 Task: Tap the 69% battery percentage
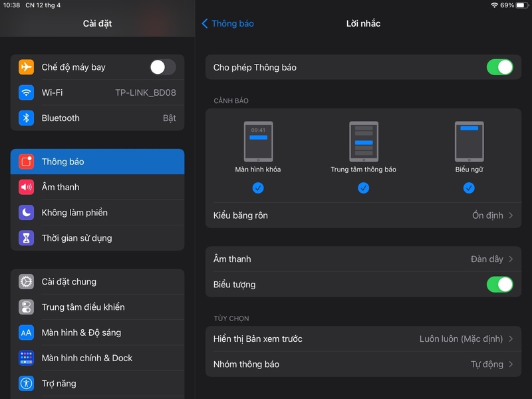[x=507, y=5]
